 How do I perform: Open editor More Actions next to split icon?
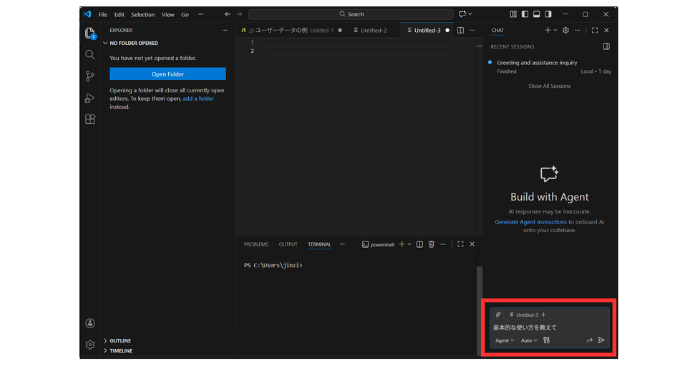click(x=472, y=30)
